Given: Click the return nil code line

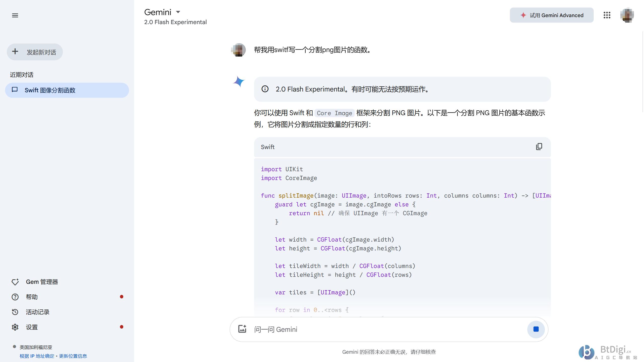Looking at the screenshot, I should [358, 213].
